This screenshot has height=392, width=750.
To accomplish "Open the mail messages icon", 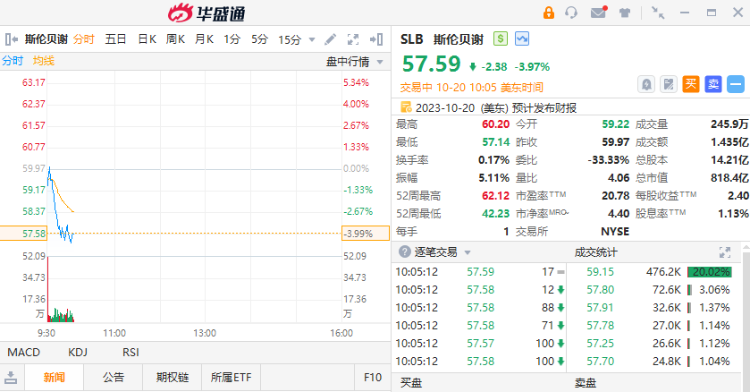I will click(599, 12).
